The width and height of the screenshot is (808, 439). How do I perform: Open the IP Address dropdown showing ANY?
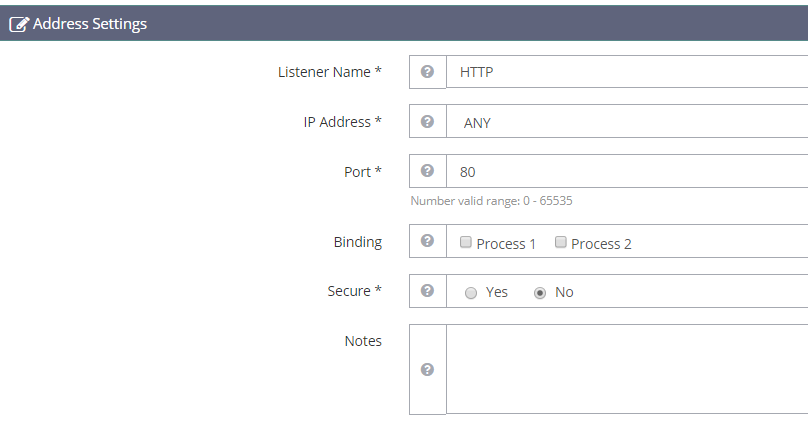(627, 122)
